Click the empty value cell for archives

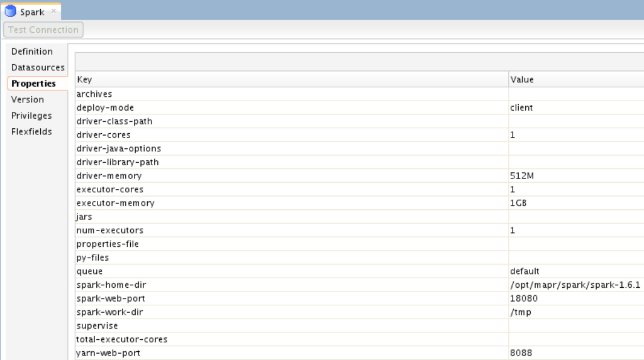[576, 94]
